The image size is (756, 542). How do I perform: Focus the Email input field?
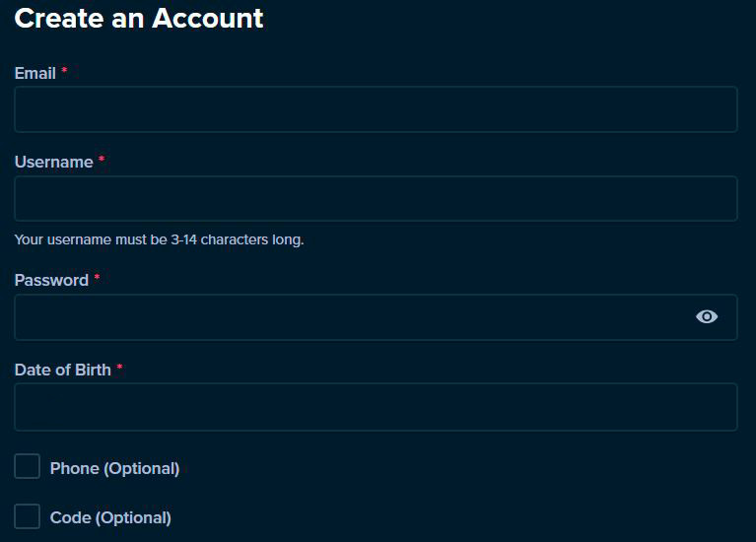point(377,109)
